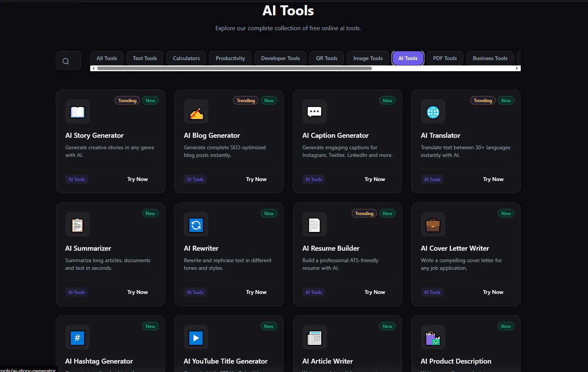Open the AI Hashtag Generator title
588x372 pixels.
coord(99,361)
